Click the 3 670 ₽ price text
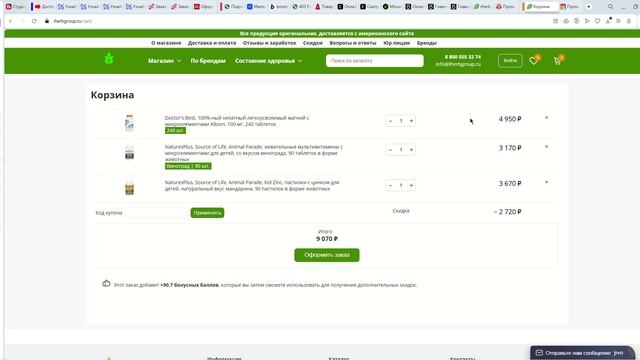640x360 pixels. pos(510,184)
